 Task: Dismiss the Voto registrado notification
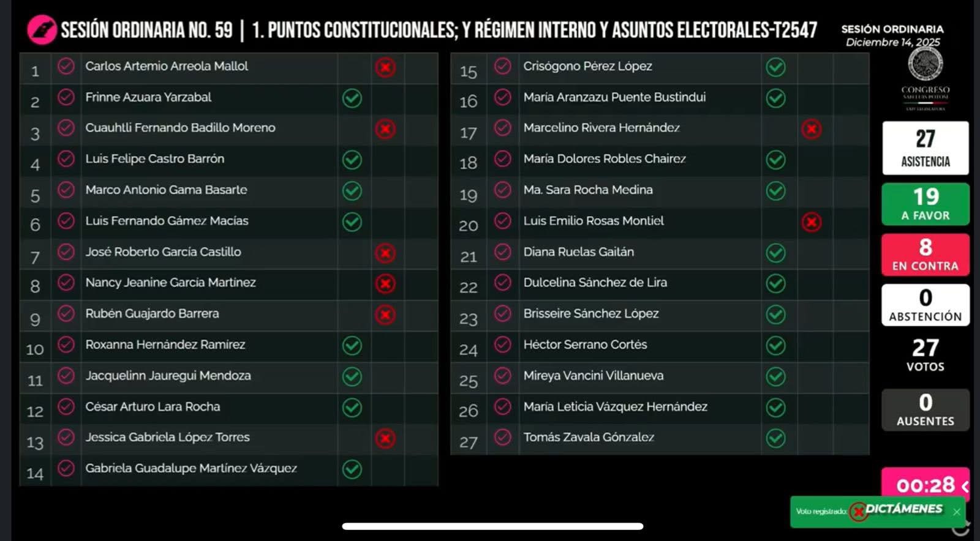957,512
